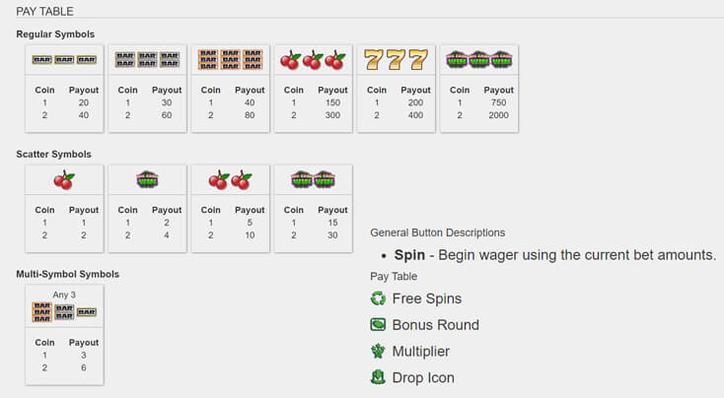This screenshot has height=398, width=724.
Task: Click the single green pie scatter symbol
Action: tap(147, 180)
